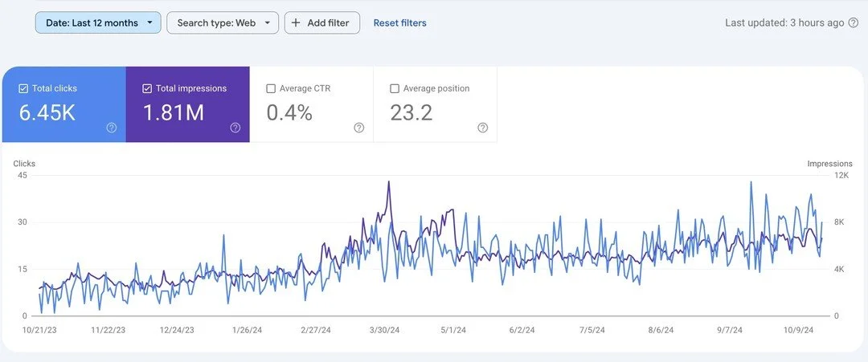The image size is (868, 362).
Task: Click help icon next to Last updated
Action: point(854,22)
